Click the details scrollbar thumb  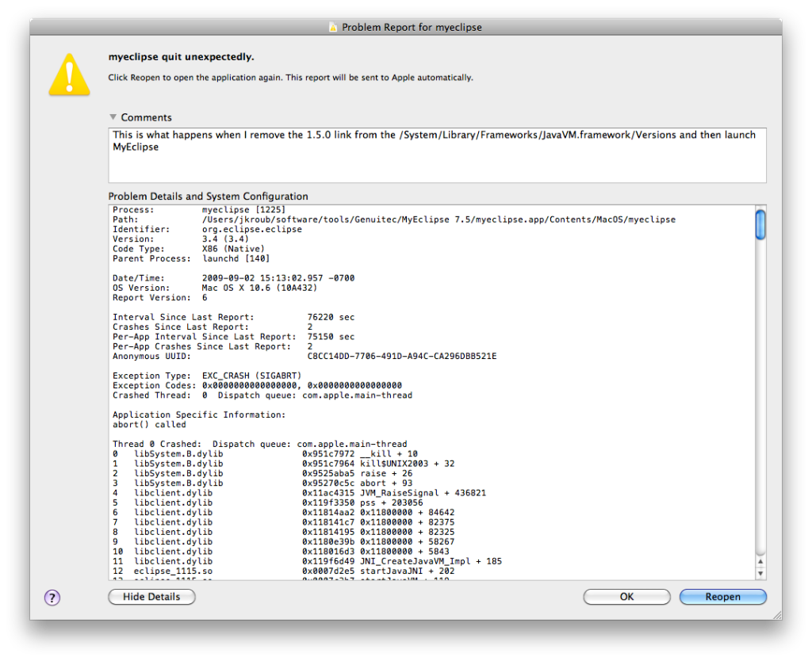point(760,224)
